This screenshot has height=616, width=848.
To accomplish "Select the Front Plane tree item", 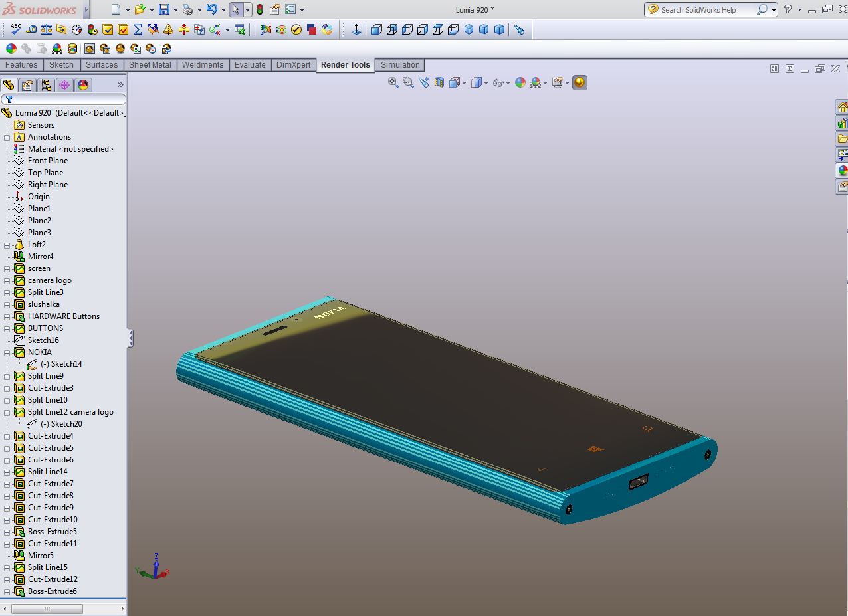I will pyautogui.click(x=48, y=161).
